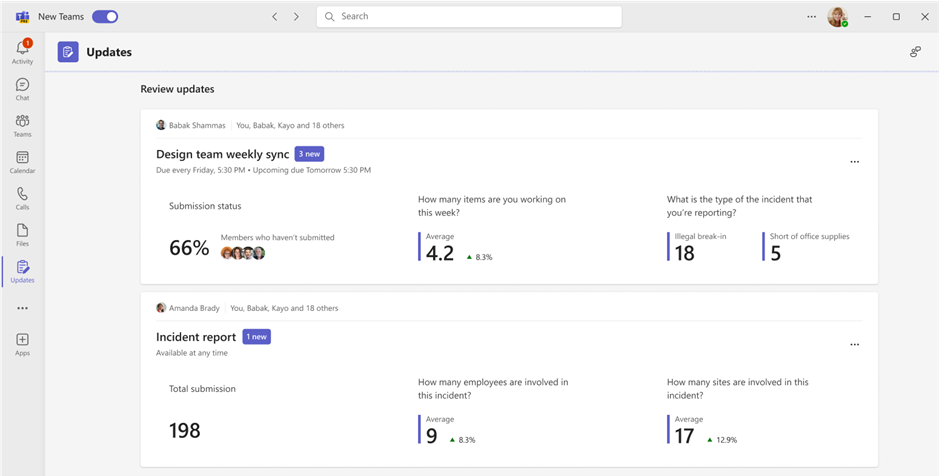Click the average sites value 17
Image resolution: width=939 pixels, height=476 pixels.
click(x=684, y=436)
